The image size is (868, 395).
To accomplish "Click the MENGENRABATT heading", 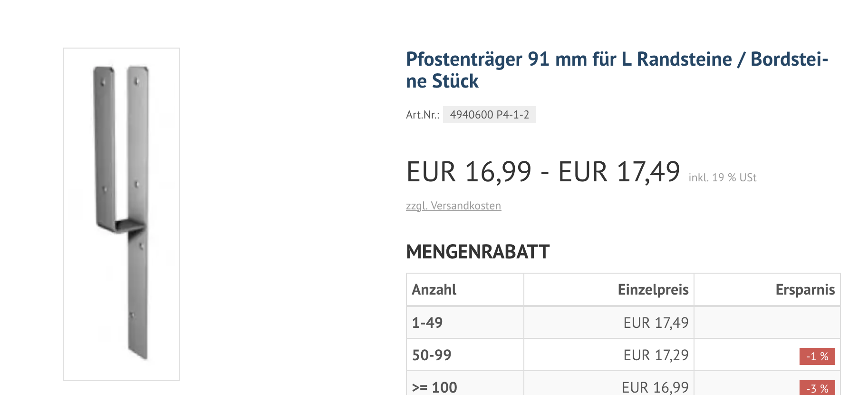I will click(x=477, y=252).
